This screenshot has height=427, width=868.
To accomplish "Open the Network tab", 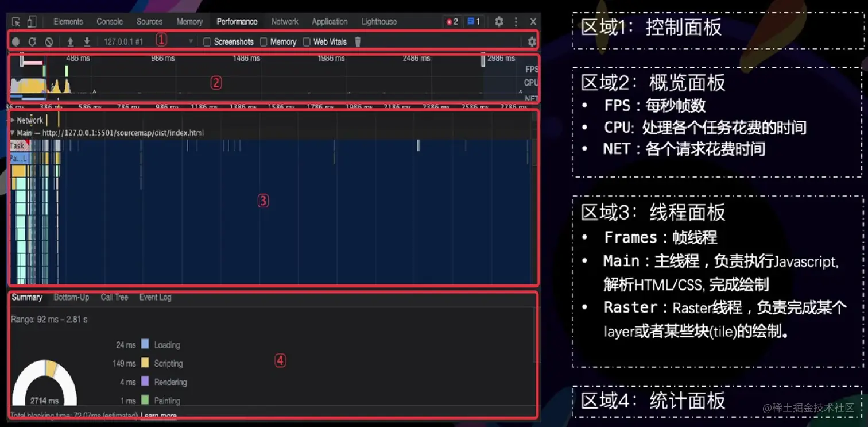I will [285, 22].
